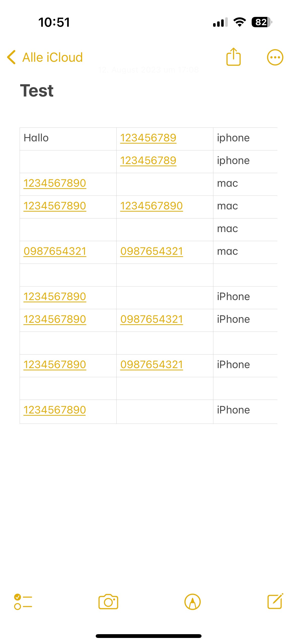This screenshot has height=644, width=297.
Task: Tap the Test note title
Action: [37, 91]
